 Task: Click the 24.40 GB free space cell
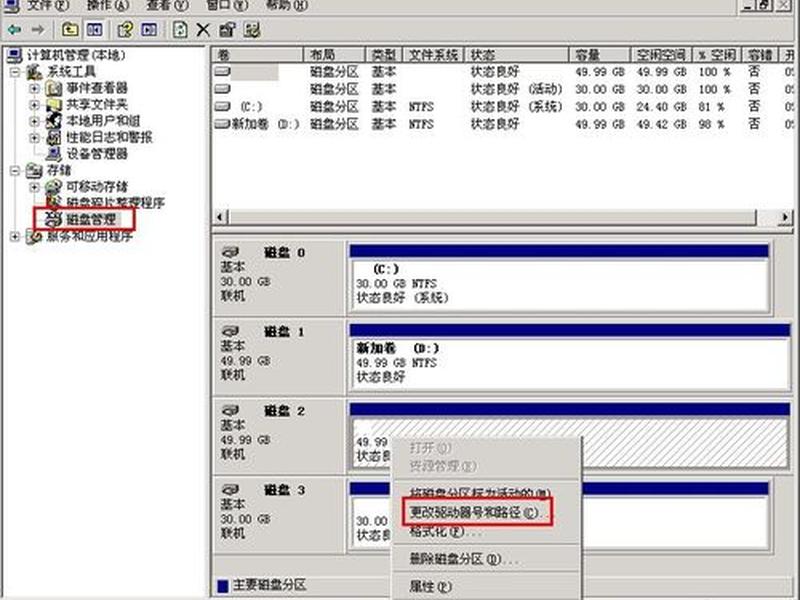point(661,107)
